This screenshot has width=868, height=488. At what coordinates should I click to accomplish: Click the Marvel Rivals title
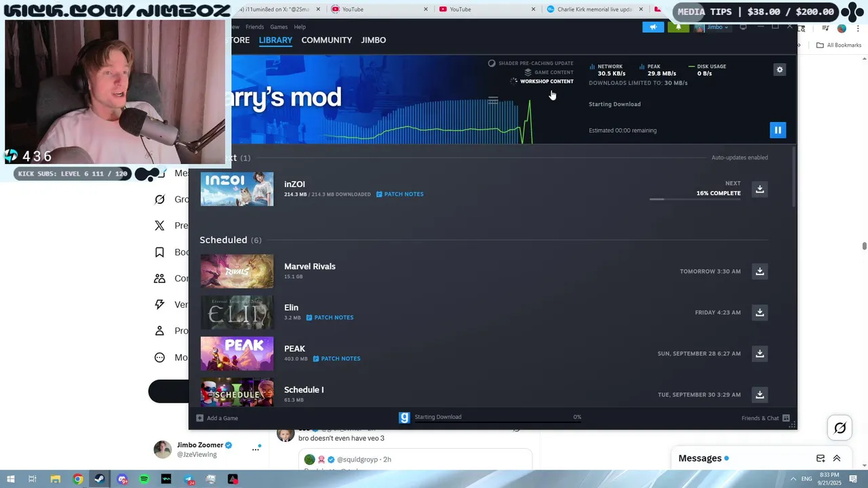310,266
